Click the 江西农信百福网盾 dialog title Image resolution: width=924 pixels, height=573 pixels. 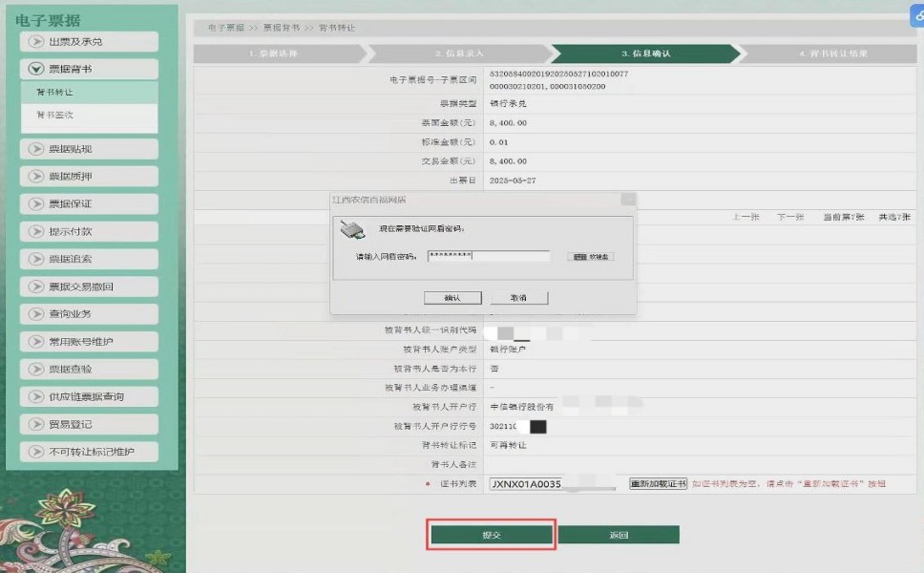[368, 200]
